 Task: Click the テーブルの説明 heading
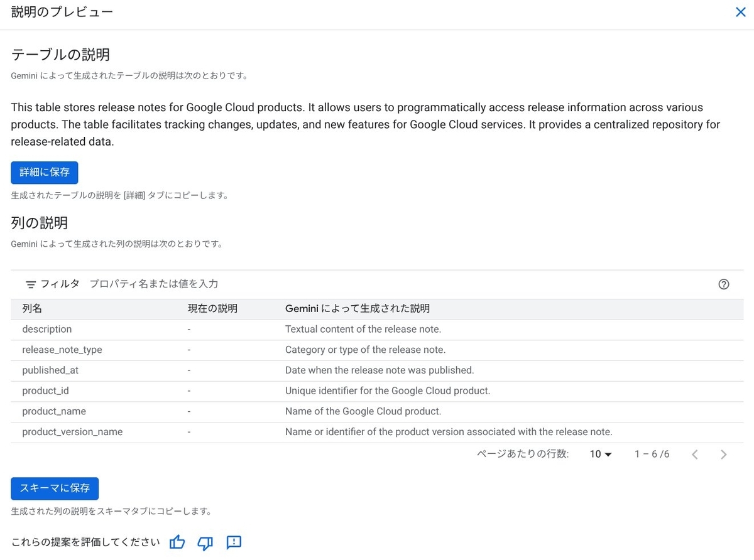pos(60,55)
